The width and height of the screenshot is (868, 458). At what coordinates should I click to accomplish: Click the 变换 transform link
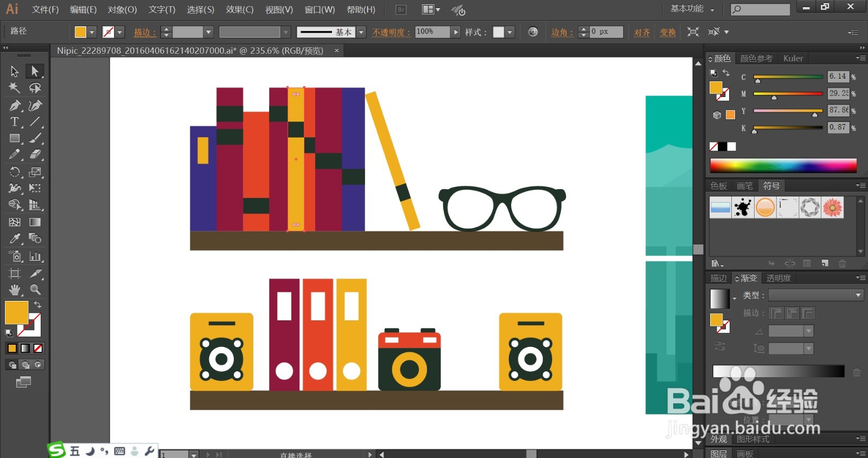pyautogui.click(x=668, y=33)
